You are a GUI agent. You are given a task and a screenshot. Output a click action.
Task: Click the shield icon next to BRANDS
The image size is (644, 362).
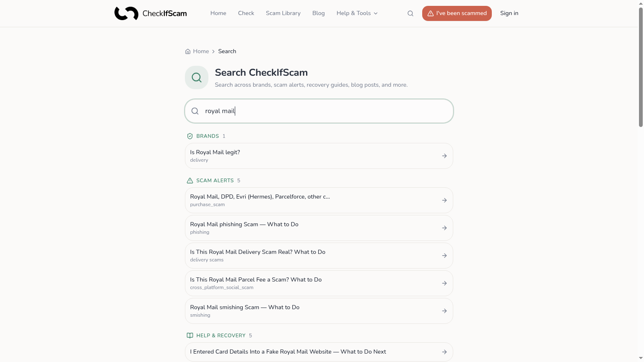pyautogui.click(x=190, y=136)
